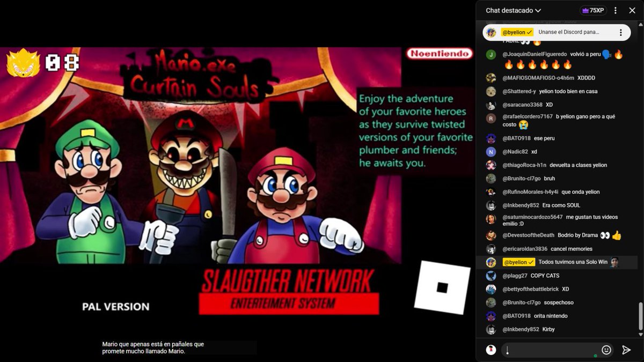The height and width of the screenshot is (362, 644).
Task: Click the @DevestooftheDeath username
Action: 529,235
